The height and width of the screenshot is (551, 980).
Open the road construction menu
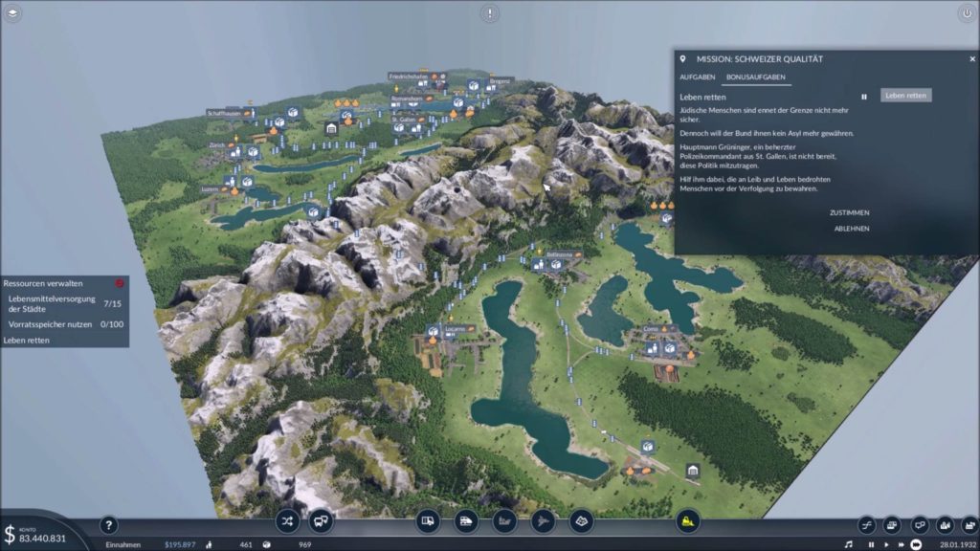tap(428, 521)
